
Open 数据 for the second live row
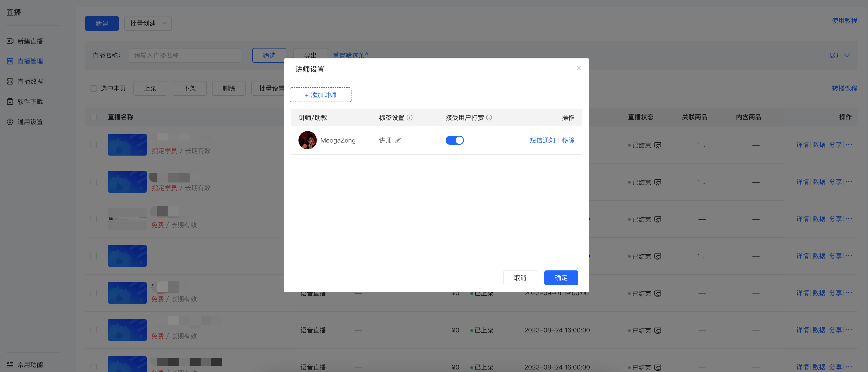coord(819,182)
